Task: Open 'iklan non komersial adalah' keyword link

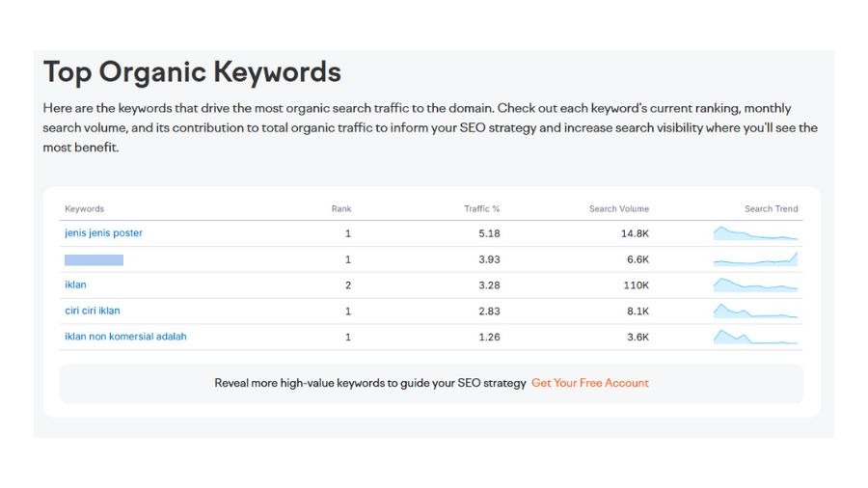Action: tap(125, 338)
